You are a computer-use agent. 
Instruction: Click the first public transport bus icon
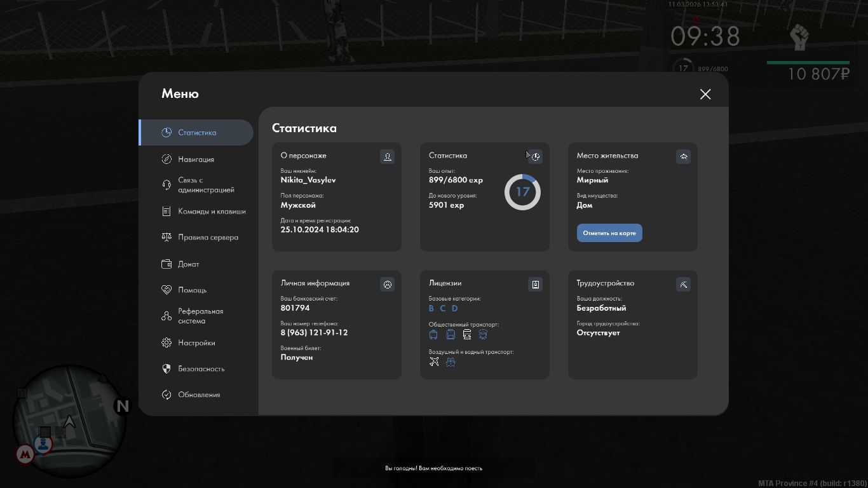coord(433,334)
